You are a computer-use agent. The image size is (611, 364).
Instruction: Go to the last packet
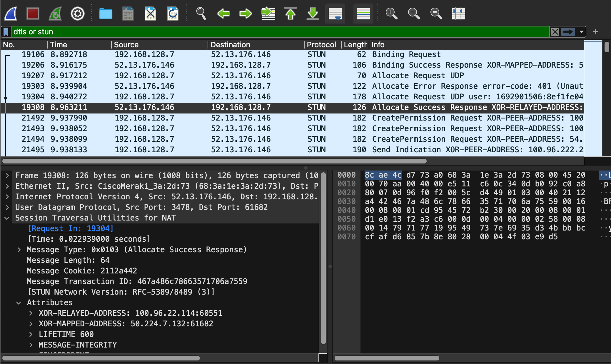[313, 14]
